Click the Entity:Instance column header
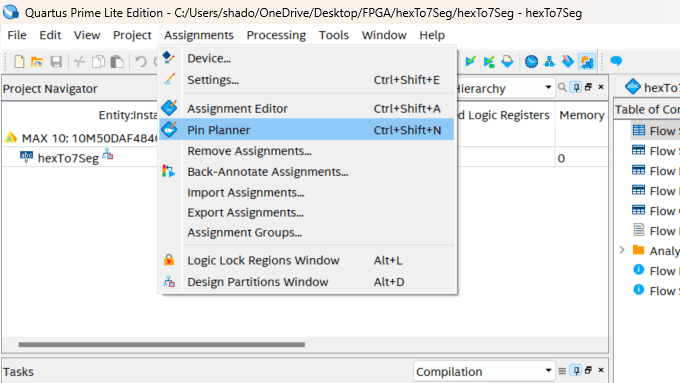This screenshot has width=680, height=383. coord(128,115)
